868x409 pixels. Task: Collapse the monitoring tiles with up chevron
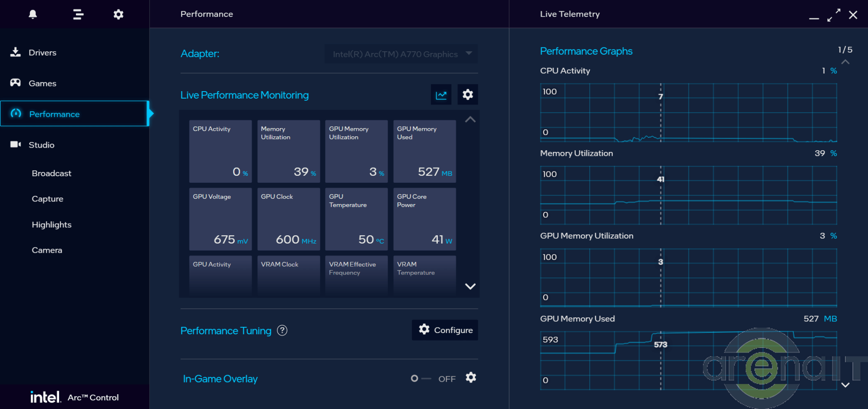pos(470,119)
